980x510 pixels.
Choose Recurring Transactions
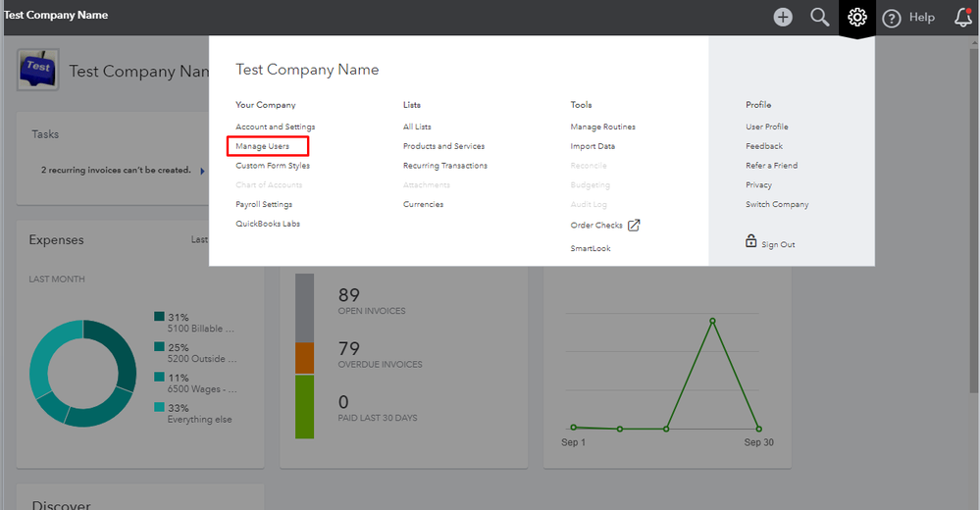point(444,166)
